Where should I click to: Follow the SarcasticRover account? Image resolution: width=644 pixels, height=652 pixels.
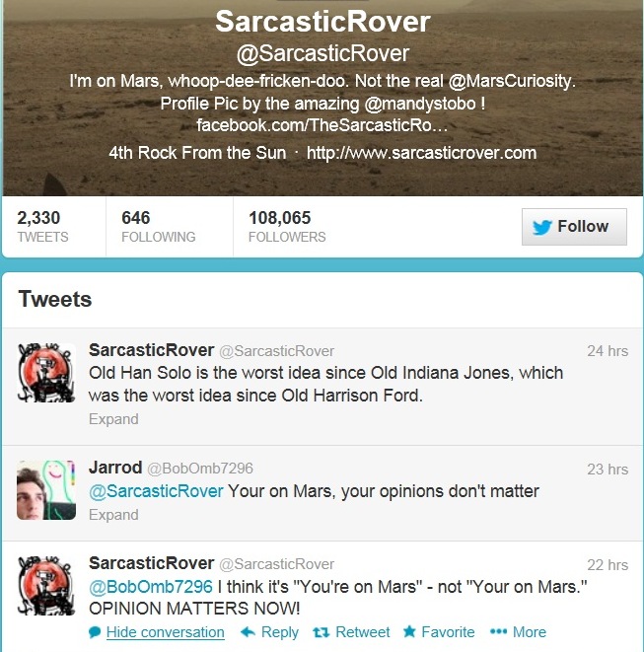pyautogui.click(x=574, y=227)
